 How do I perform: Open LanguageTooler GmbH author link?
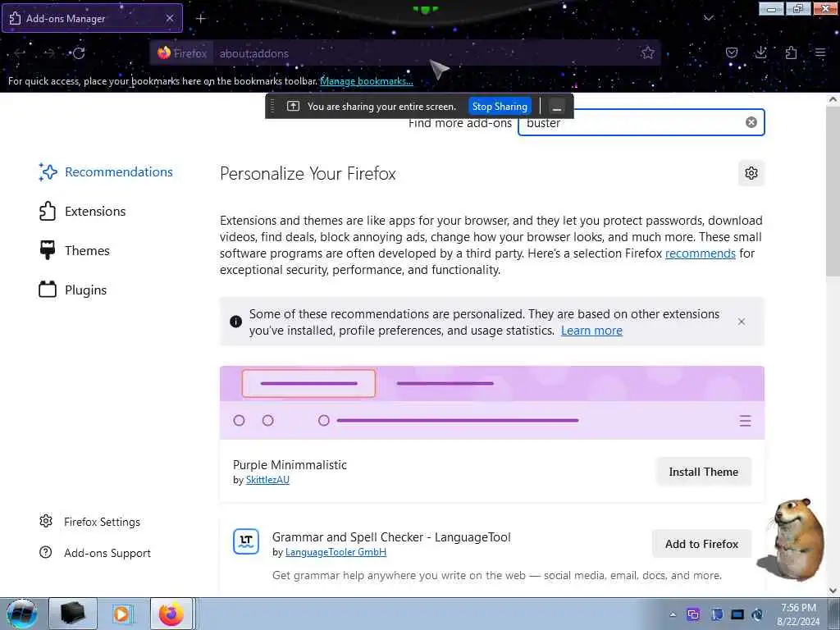[x=336, y=552]
